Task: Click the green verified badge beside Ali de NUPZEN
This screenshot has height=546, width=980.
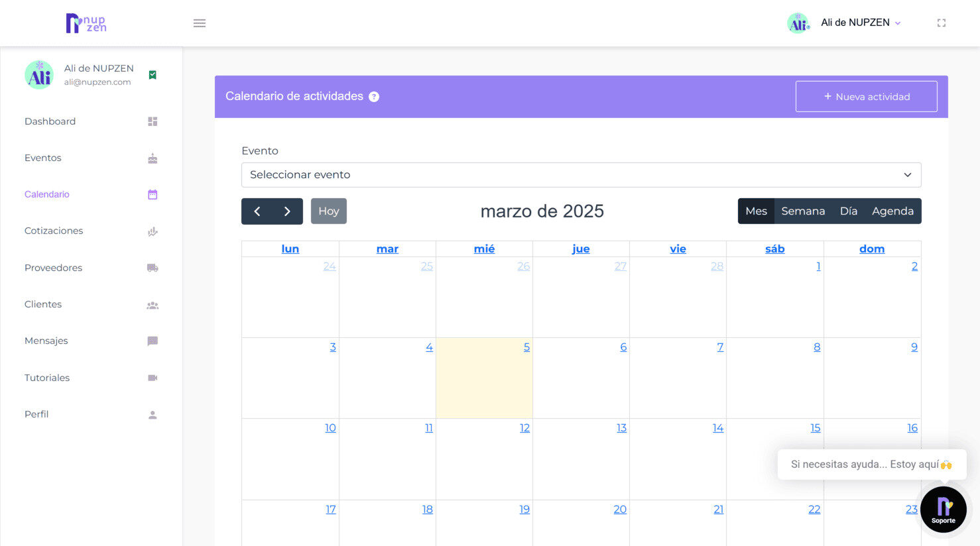Action: 153,75
